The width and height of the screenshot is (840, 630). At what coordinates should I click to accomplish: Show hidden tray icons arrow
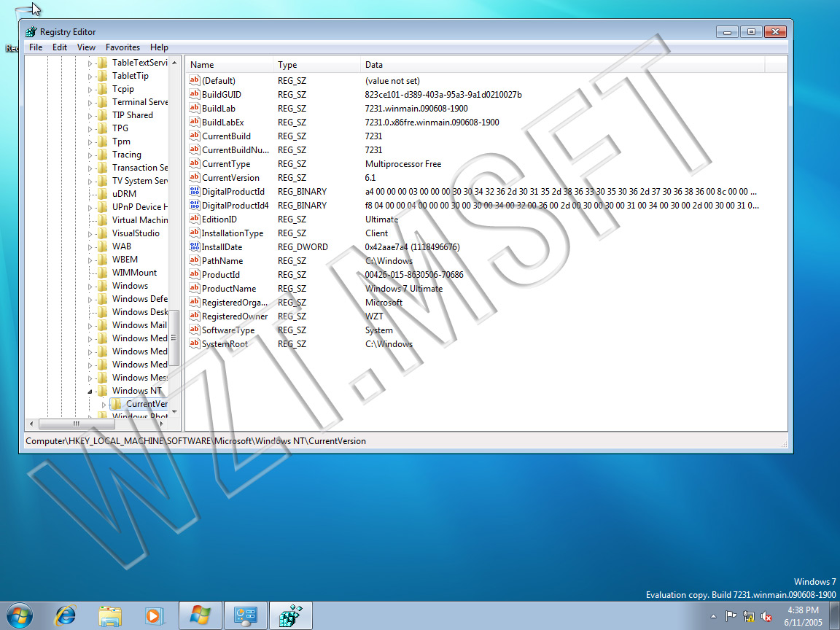click(x=713, y=617)
